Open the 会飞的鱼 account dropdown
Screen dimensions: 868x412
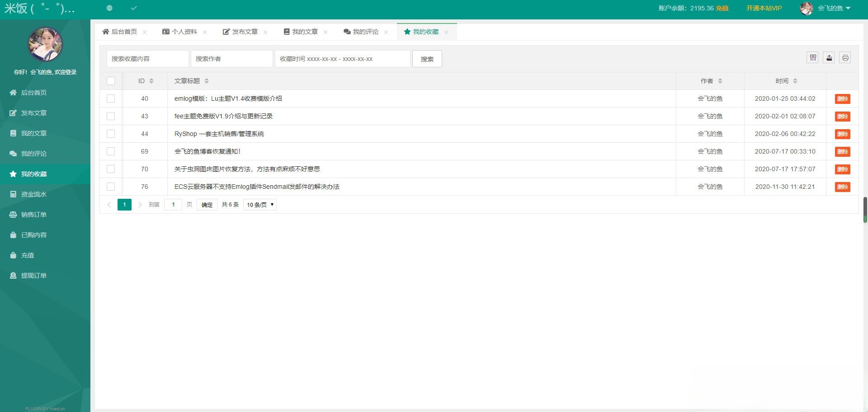click(x=831, y=8)
